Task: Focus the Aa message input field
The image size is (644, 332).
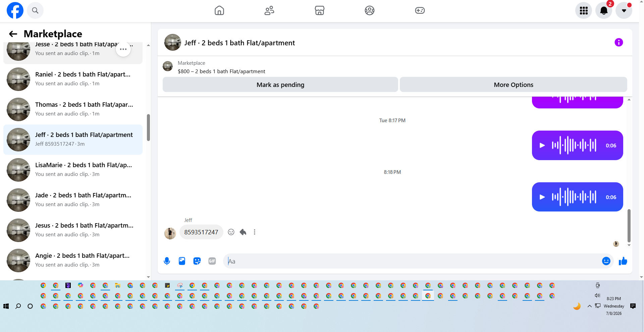Action: pos(413,261)
